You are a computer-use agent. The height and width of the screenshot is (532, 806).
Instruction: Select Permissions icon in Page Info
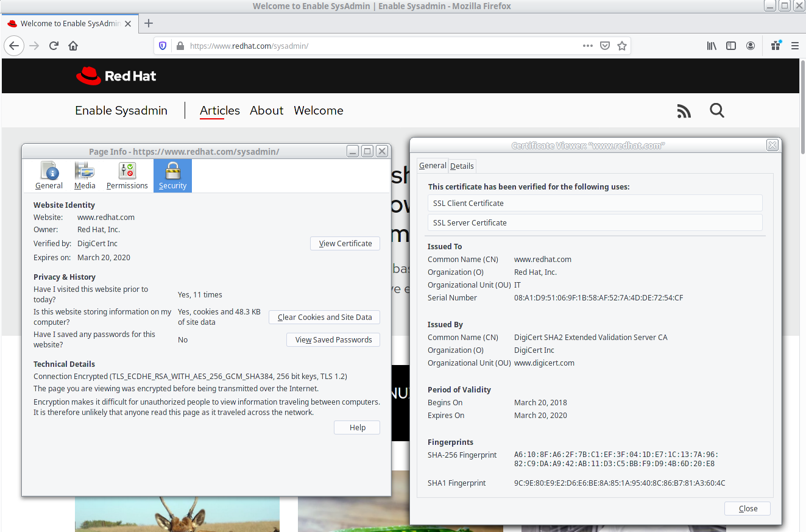(127, 176)
